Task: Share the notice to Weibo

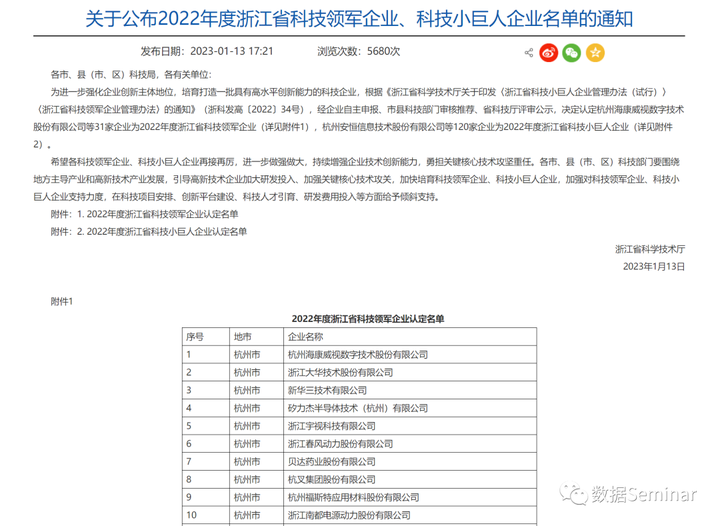Action: (548, 52)
